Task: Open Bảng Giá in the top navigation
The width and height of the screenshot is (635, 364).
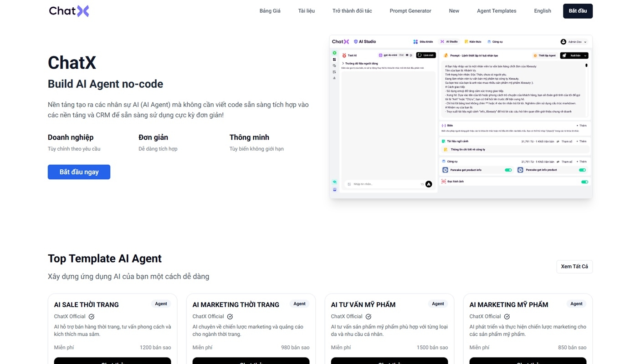Action: click(x=270, y=11)
